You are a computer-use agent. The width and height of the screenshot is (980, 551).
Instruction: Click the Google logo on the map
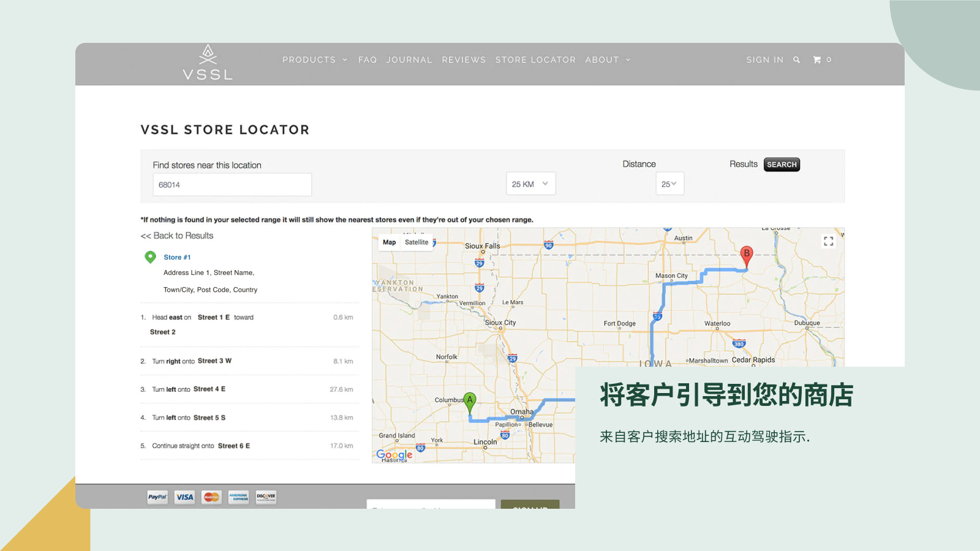point(394,455)
